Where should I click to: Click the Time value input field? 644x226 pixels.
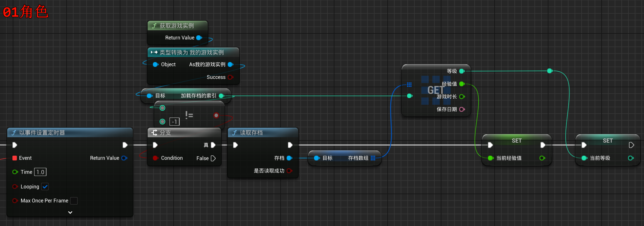click(40, 172)
